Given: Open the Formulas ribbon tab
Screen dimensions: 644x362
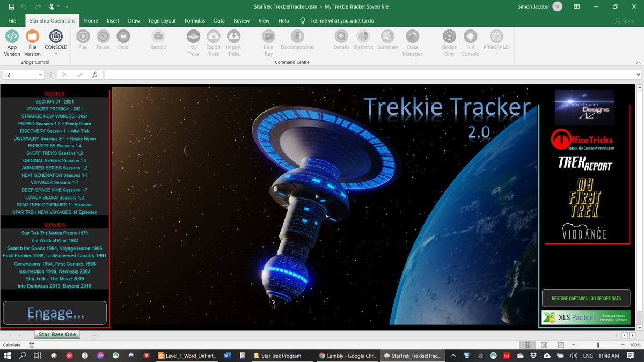Looking at the screenshot, I should pos(195,20).
